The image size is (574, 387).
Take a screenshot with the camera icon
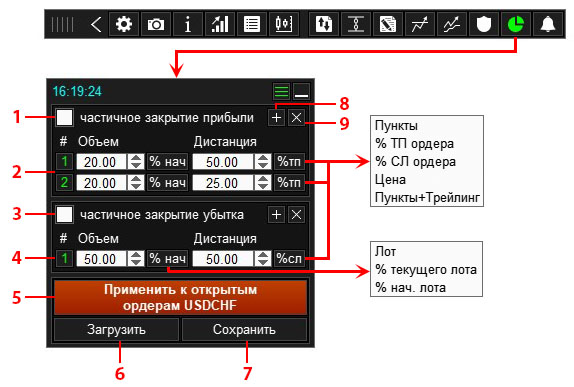[156, 25]
